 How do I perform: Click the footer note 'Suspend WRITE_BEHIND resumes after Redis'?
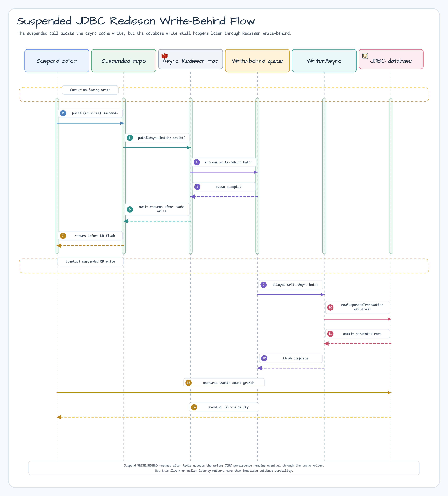coord(224,465)
